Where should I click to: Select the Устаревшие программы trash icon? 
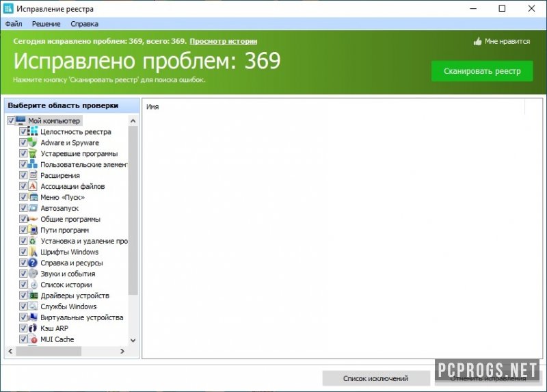pos(33,154)
